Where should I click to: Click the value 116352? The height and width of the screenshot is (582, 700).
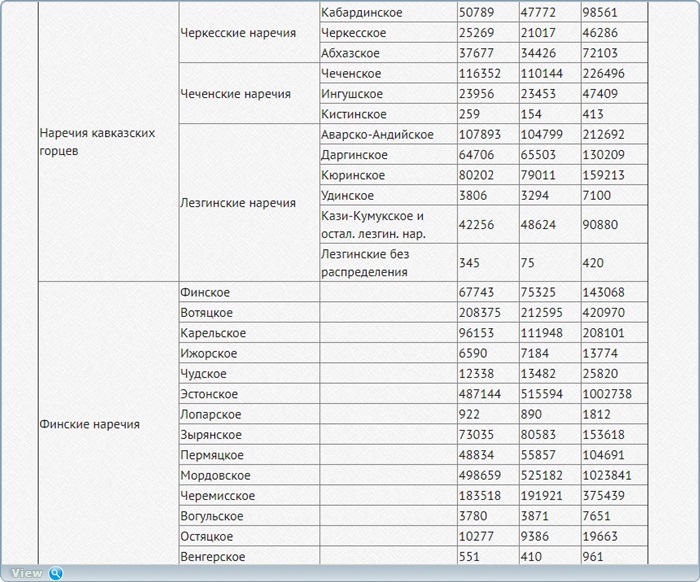[x=480, y=74]
